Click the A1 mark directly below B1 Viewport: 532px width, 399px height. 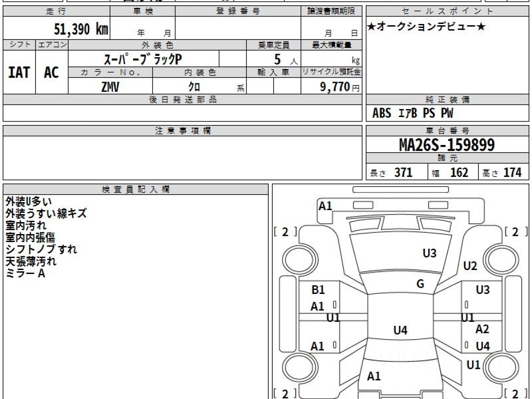tap(317, 306)
